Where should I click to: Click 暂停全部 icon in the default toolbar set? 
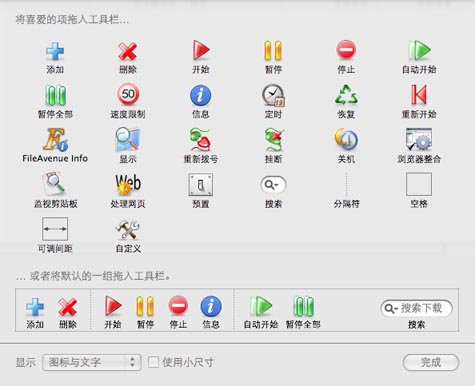tap(303, 306)
